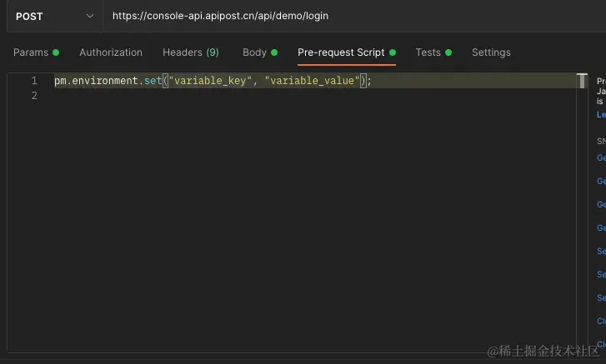This screenshot has height=364, width=606.
Task: Open the Settings tab
Action: click(x=491, y=52)
